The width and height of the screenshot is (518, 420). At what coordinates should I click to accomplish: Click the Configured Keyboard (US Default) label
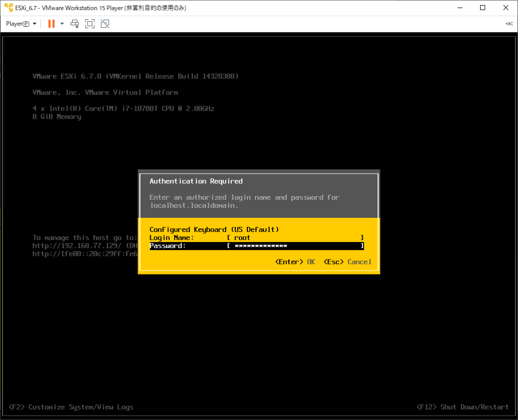[x=214, y=229]
